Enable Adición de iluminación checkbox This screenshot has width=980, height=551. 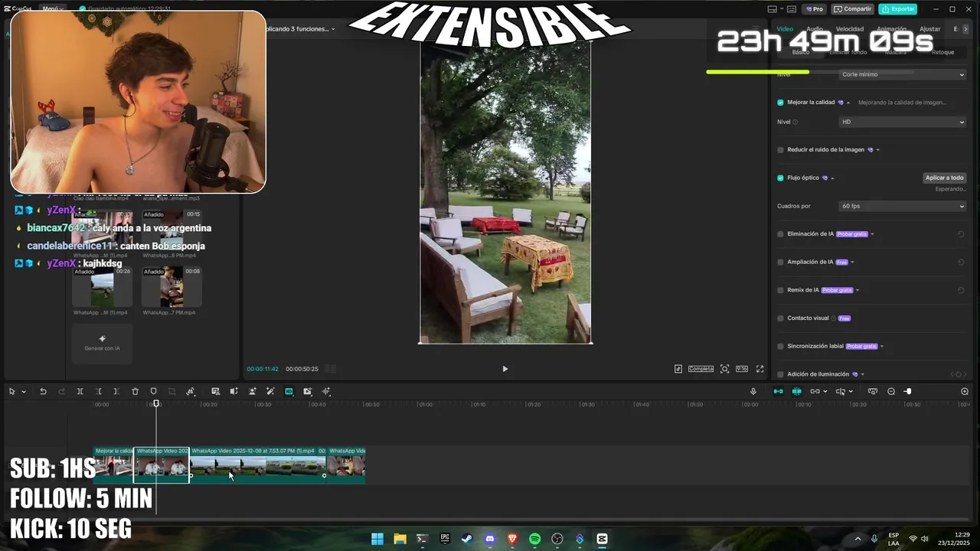(780, 374)
